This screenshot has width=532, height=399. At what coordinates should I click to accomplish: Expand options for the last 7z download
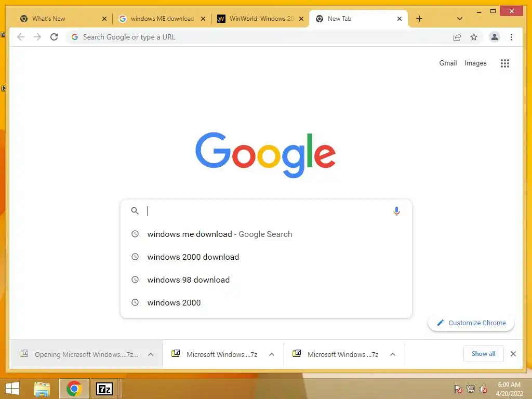tap(393, 354)
